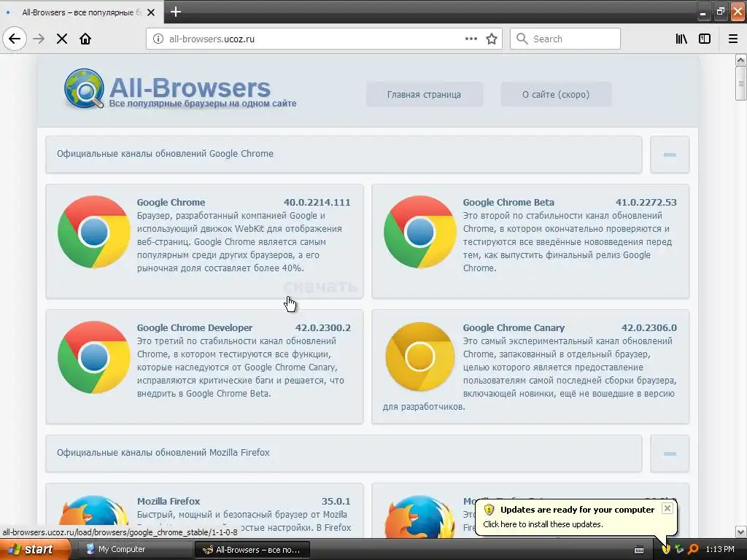Screen dimensions: 747x560
Task: Click the Google Chrome stable logo
Action: point(94,232)
